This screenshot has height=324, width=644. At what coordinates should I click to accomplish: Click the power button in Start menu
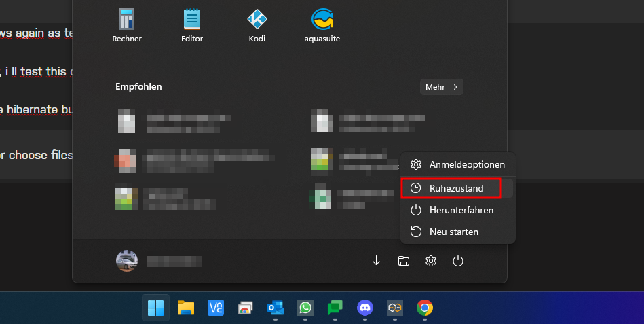458,261
